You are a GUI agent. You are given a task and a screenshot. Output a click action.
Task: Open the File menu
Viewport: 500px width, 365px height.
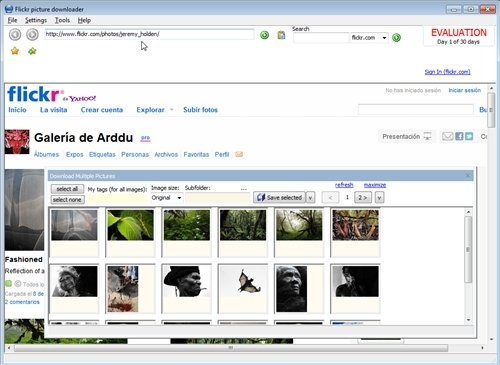tap(12, 20)
